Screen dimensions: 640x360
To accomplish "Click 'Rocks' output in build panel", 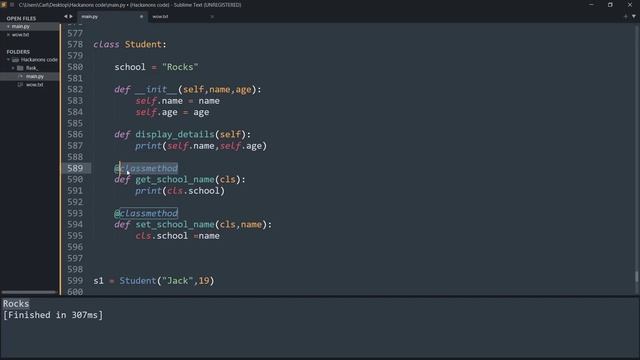I will (x=16, y=304).
